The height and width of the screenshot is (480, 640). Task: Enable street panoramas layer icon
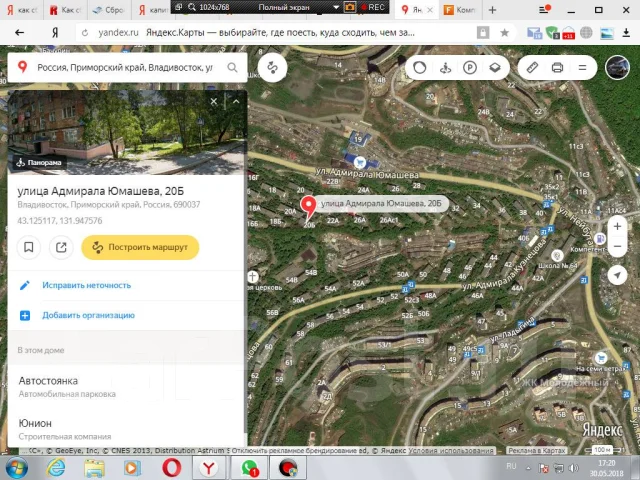click(x=445, y=67)
